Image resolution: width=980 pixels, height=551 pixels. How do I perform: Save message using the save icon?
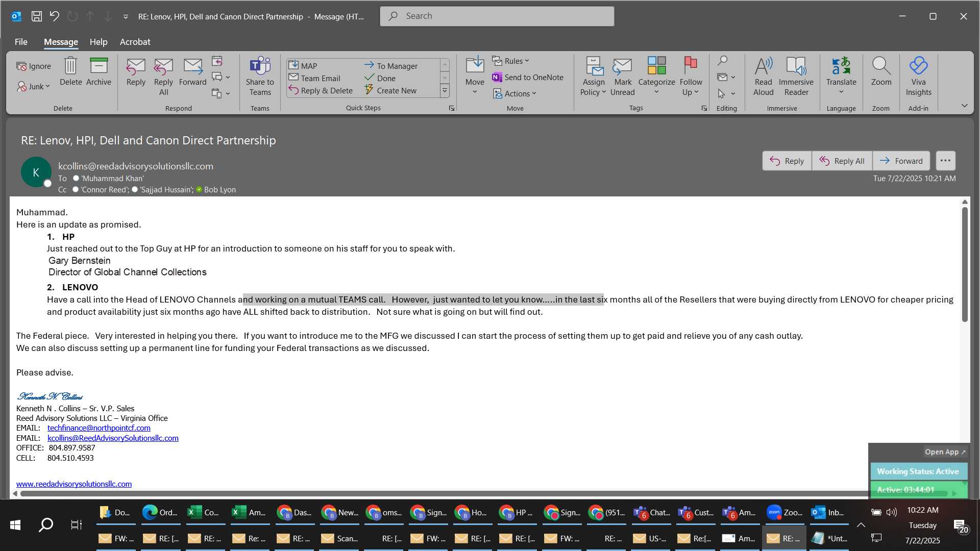click(37, 16)
